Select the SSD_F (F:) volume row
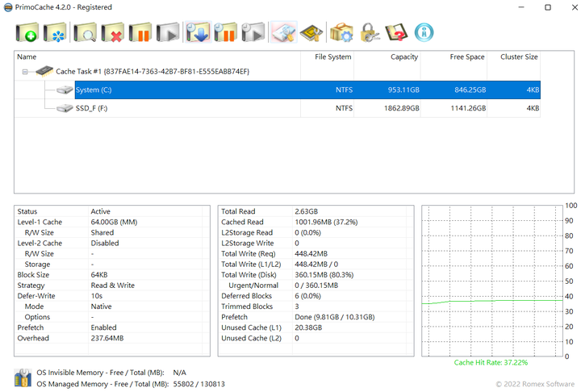The height and width of the screenshot is (392, 581). tap(307, 108)
